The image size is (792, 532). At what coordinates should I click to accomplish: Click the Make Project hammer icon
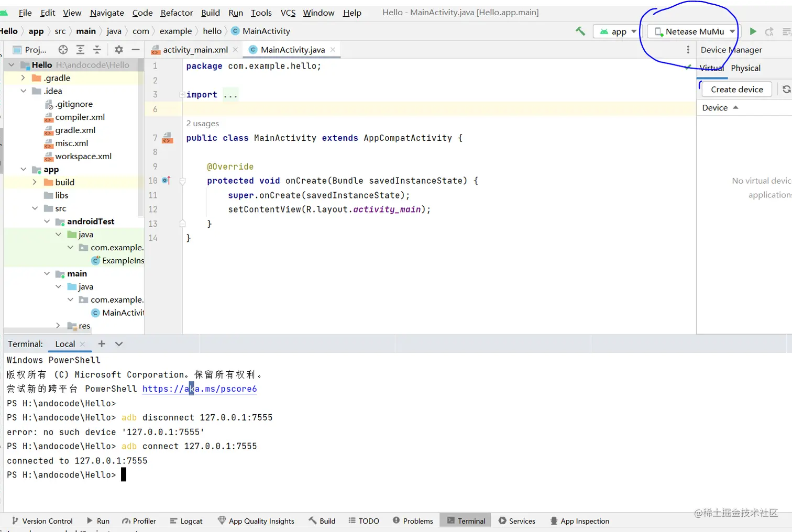click(580, 31)
